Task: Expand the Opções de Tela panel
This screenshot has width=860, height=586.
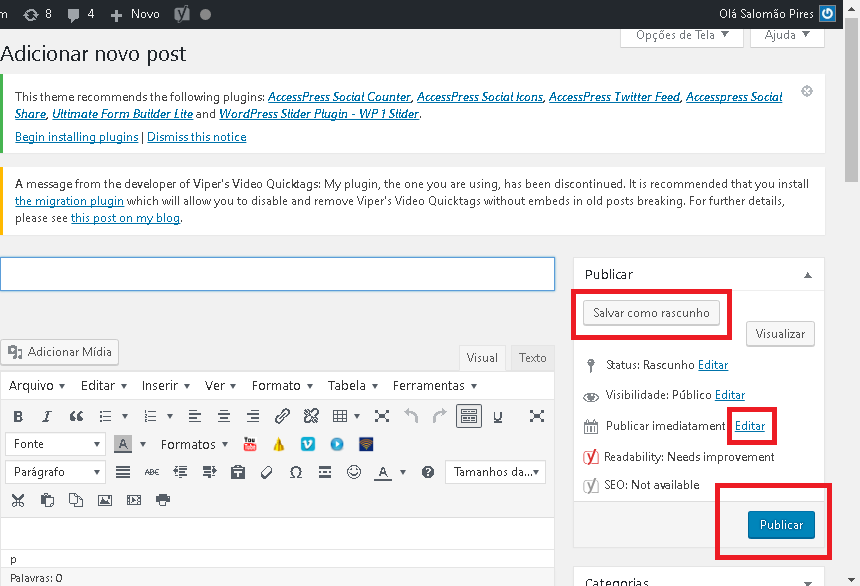Action: pos(683,35)
